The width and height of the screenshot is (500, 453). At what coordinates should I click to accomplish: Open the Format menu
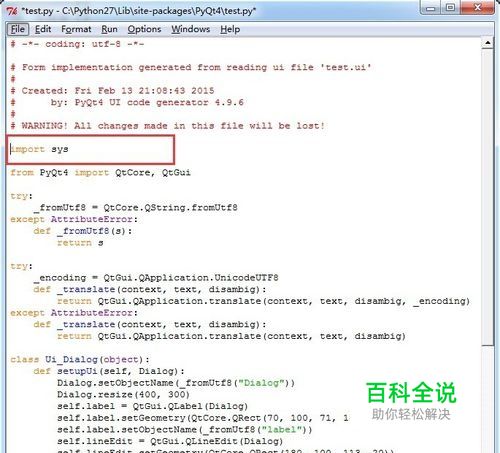pyautogui.click(x=76, y=29)
